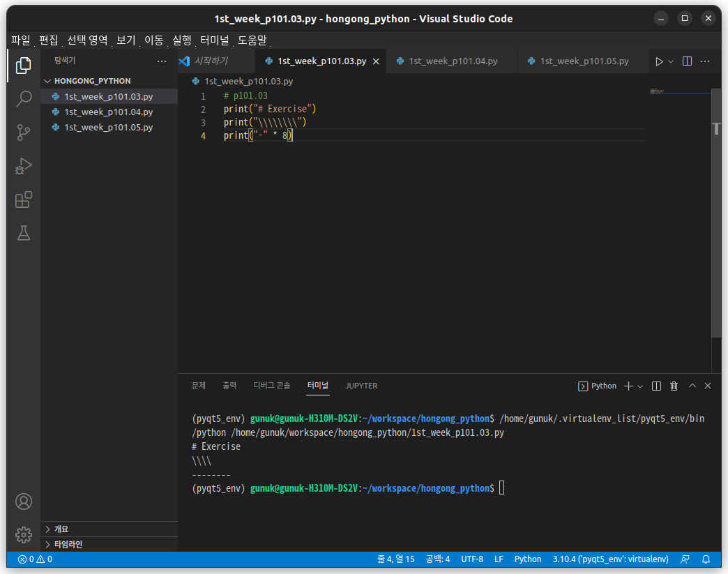728x574 pixels.
Task: Expand the 개요 outline section
Action: point(109,529)
